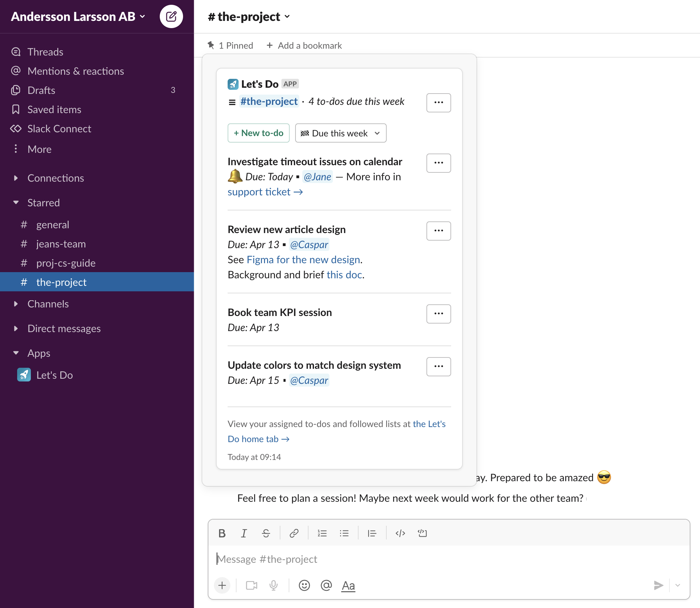Click the compose/edit icon at top

point(171,16)
